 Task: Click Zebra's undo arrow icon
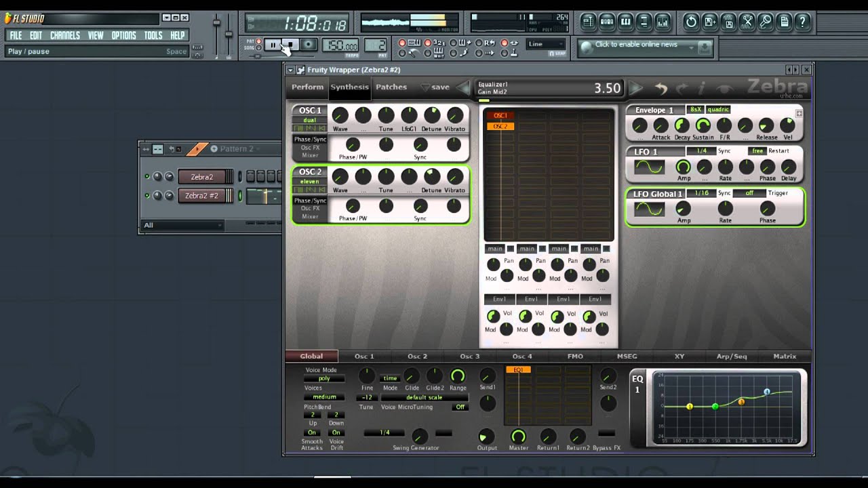point(660,88)
